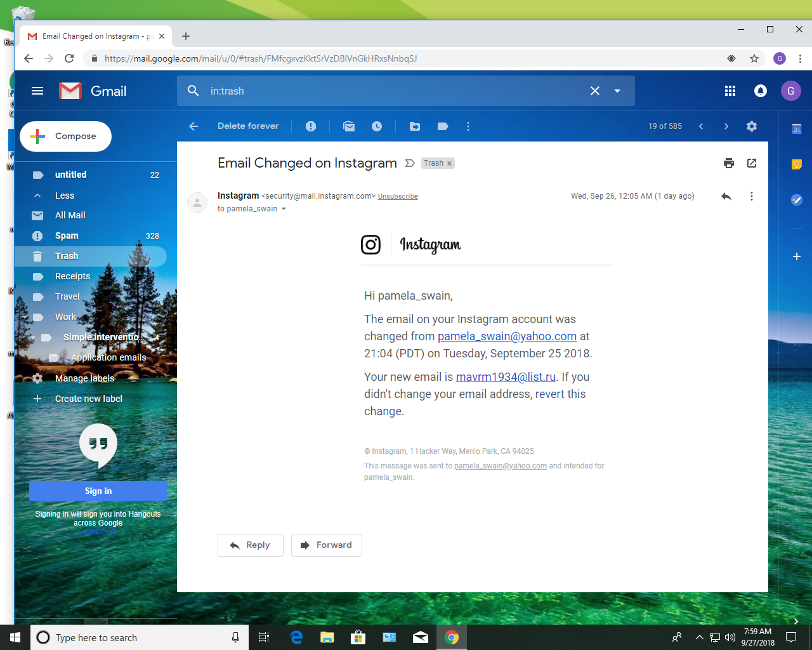Open the Tasks side panel icon
The image size is (812, 650).
[x=797, y=200]
